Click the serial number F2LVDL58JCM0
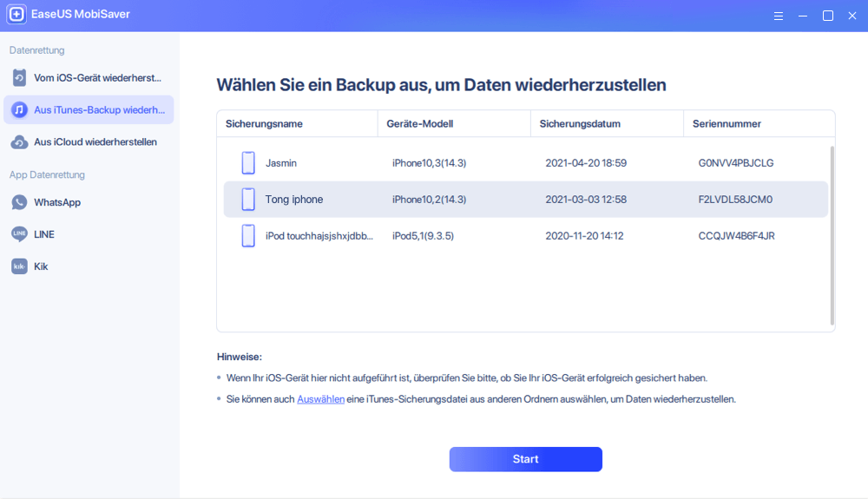This screenshot has height=499, width=868. (735, 199)
